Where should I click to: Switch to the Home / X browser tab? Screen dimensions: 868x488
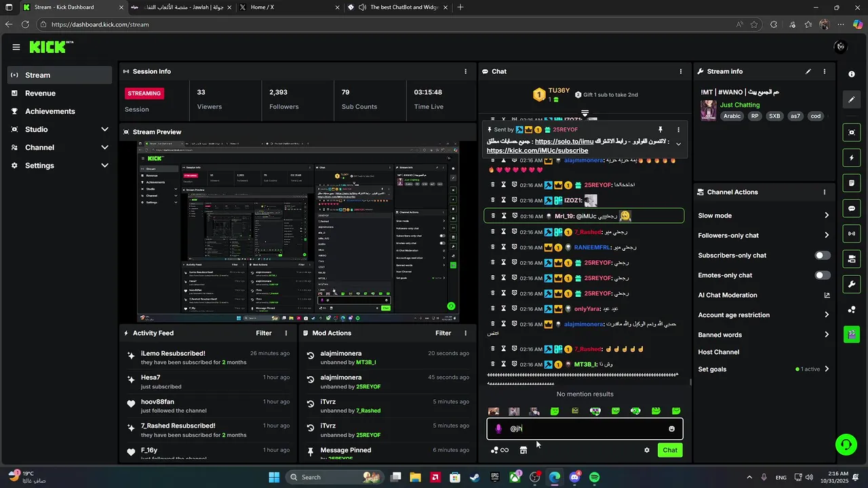(x=289, y=7)
